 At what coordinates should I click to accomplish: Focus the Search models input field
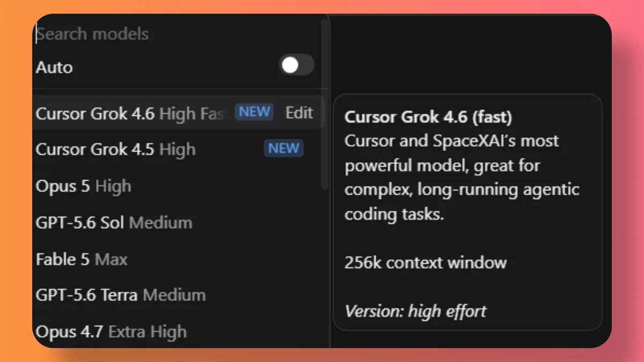(x=177, y=34)
